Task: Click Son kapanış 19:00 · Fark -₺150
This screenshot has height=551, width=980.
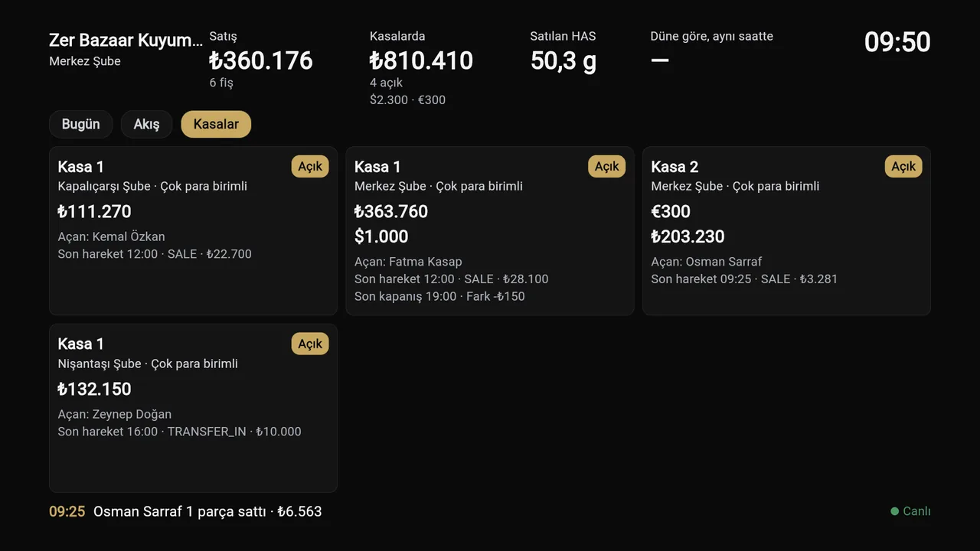Action: coord(439,296)
